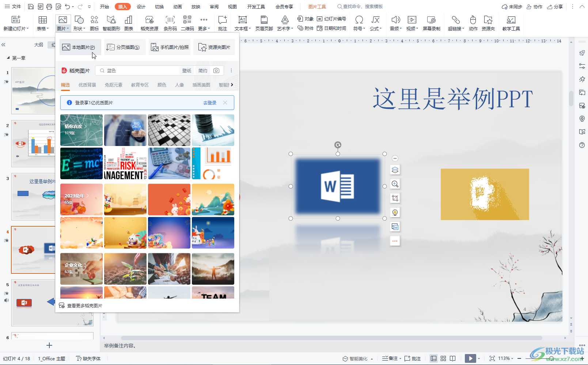Switch to reading view icon in status bar
Screen dimensions: 588x365
[x=453, y=358]
